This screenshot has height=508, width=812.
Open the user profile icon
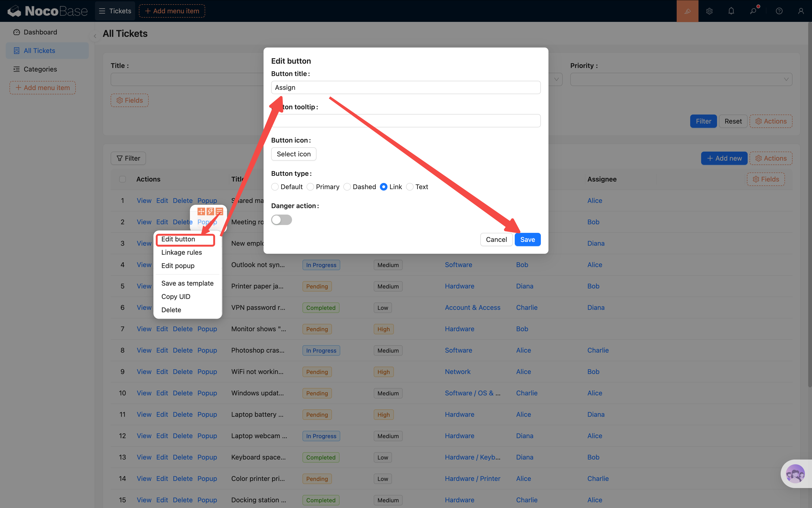[x=801, y=11]
